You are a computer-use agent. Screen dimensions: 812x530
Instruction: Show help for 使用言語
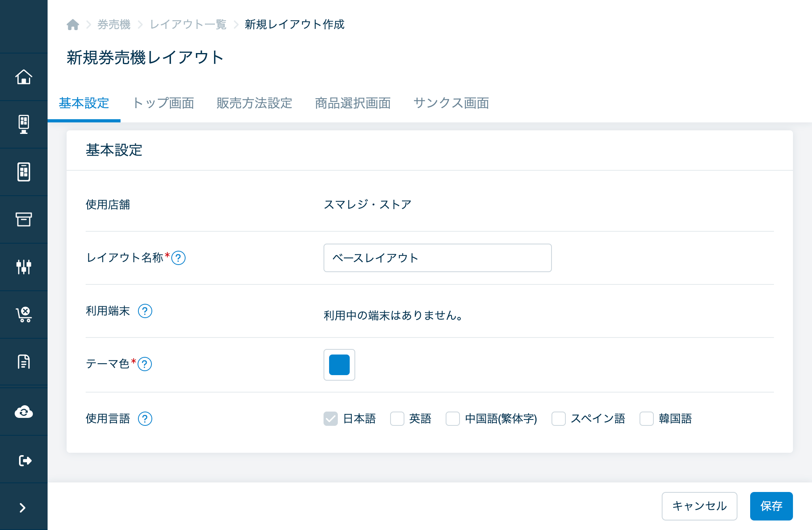click(145, 419)
